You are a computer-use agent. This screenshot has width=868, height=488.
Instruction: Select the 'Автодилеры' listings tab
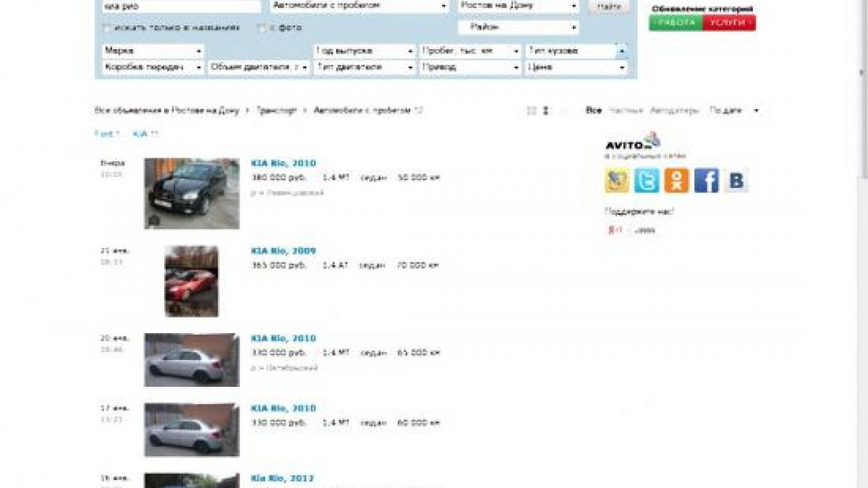tap(674, 111)
